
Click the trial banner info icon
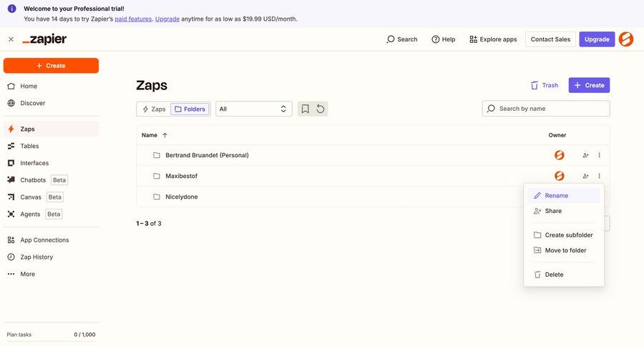pyautogui.click(x=12, y=9)
